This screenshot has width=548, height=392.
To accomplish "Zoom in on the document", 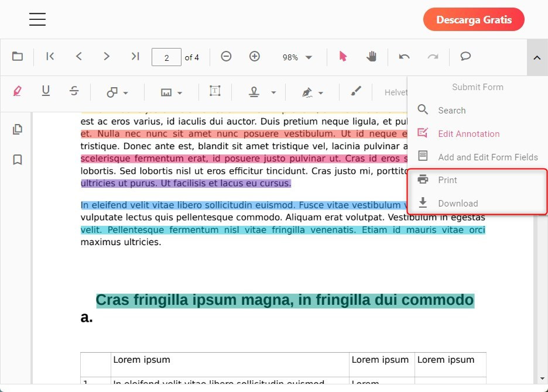I will coord(255,57).
